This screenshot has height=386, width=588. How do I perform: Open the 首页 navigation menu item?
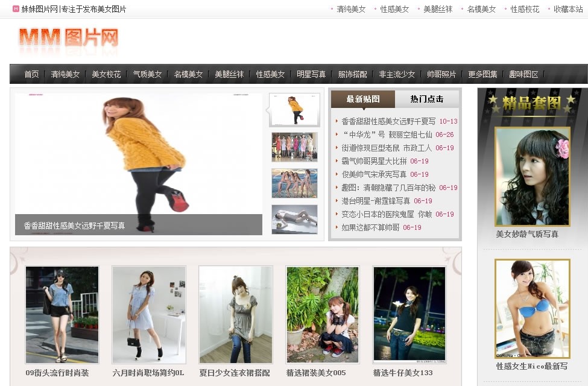pos(31,74)
